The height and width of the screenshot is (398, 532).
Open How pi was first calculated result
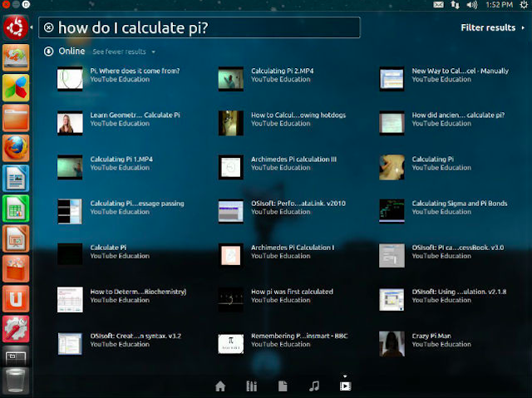click(292, 292)
